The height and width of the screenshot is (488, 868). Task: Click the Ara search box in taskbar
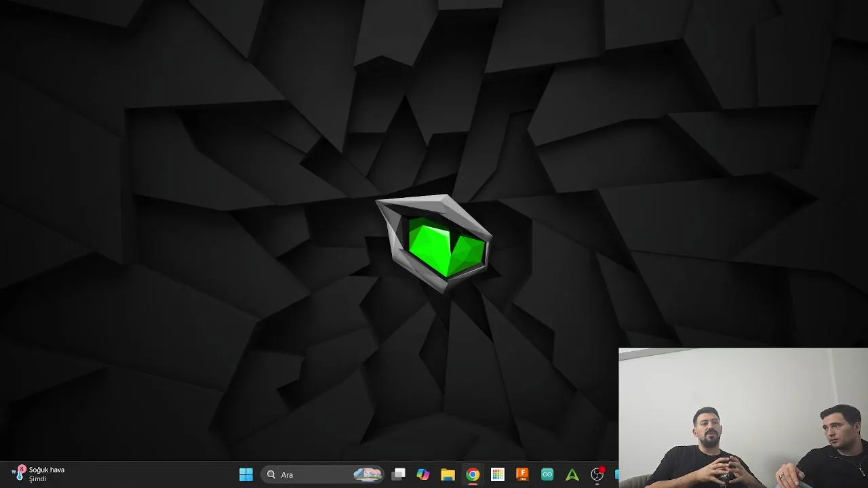click(x=323, y=474)
